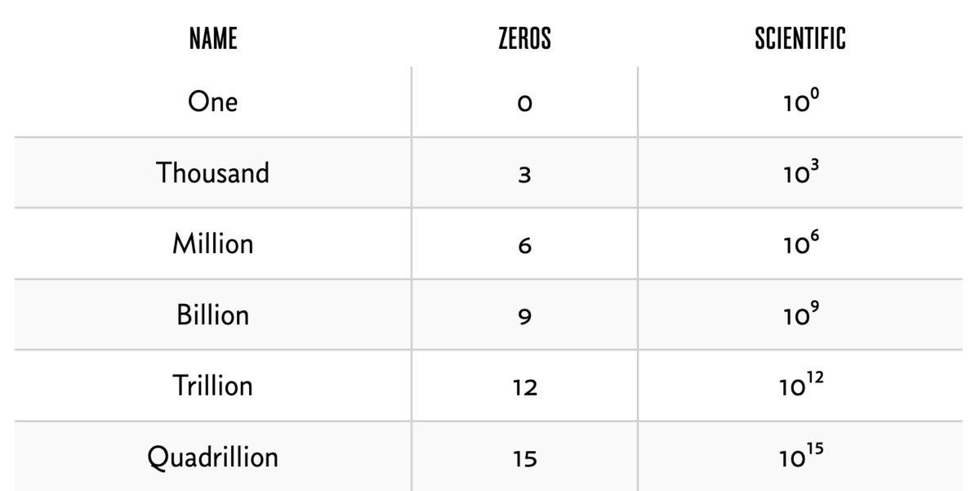Click the zeros count in the Million row
This screenshot has height=491, width=980.
pyautogui.click(x=524, y=245)
